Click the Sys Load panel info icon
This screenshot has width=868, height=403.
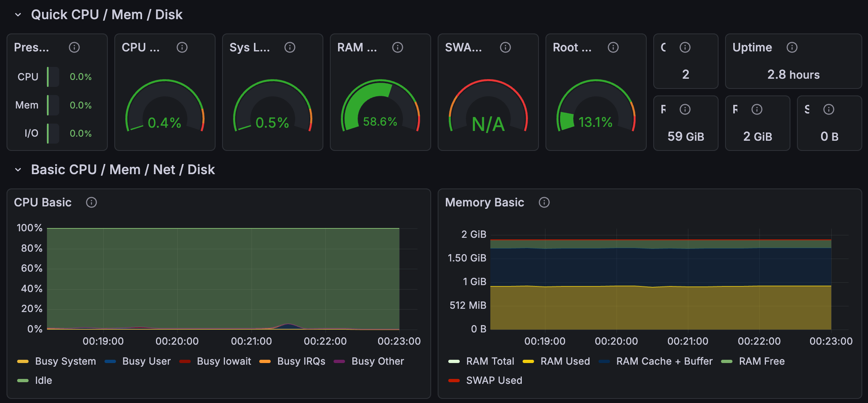point(290,47)
